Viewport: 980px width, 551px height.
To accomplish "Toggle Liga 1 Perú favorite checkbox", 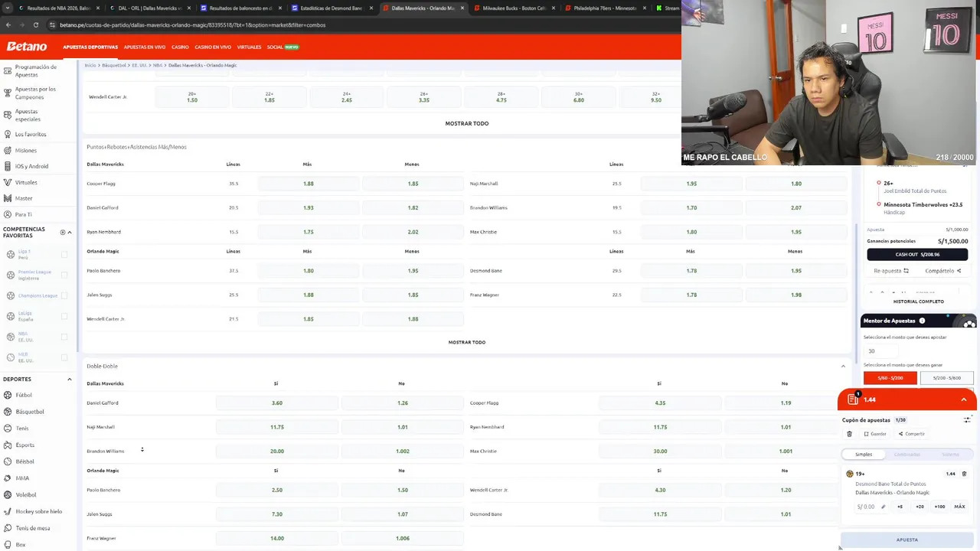I will pyautogui.click(x=64, y=254).
